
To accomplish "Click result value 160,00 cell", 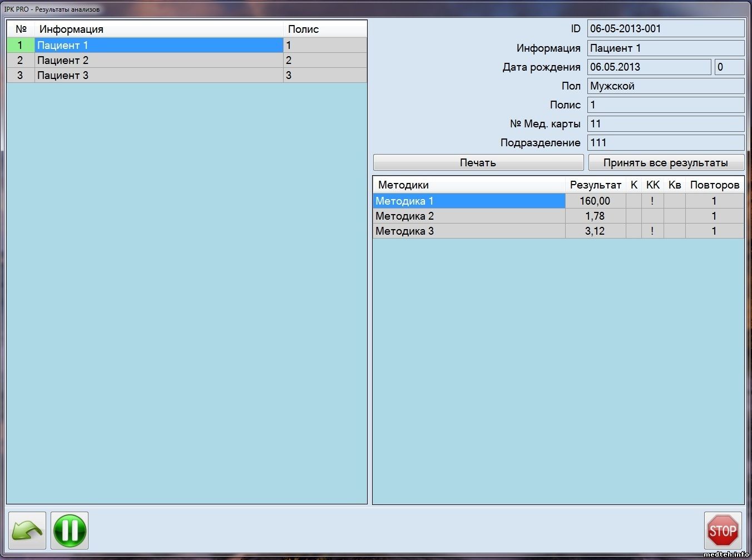I will pos(595,201).
